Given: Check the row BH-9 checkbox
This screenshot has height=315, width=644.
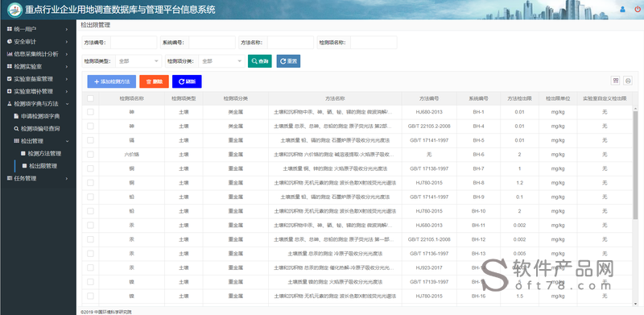Looking at the screenshot, I should 90,197.
